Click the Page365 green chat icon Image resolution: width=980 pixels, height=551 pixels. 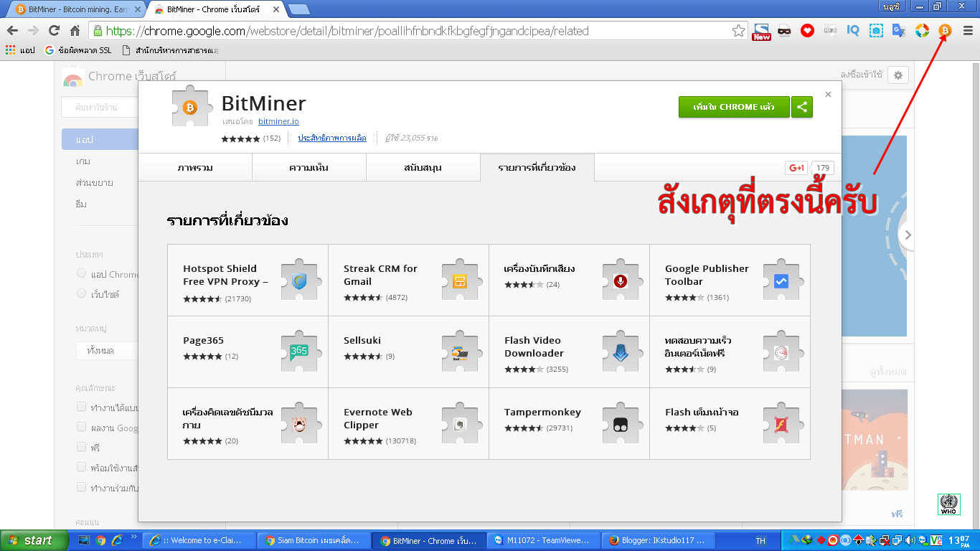299,352
